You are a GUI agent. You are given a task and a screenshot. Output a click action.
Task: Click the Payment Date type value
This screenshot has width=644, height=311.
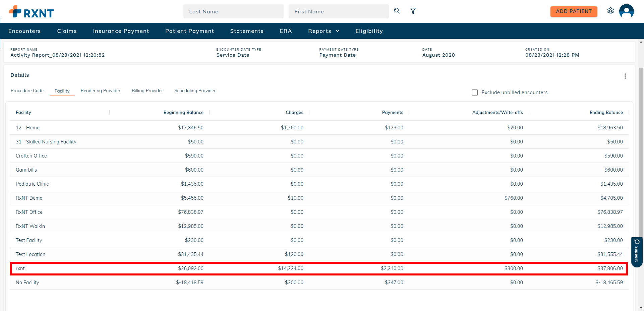337,55
